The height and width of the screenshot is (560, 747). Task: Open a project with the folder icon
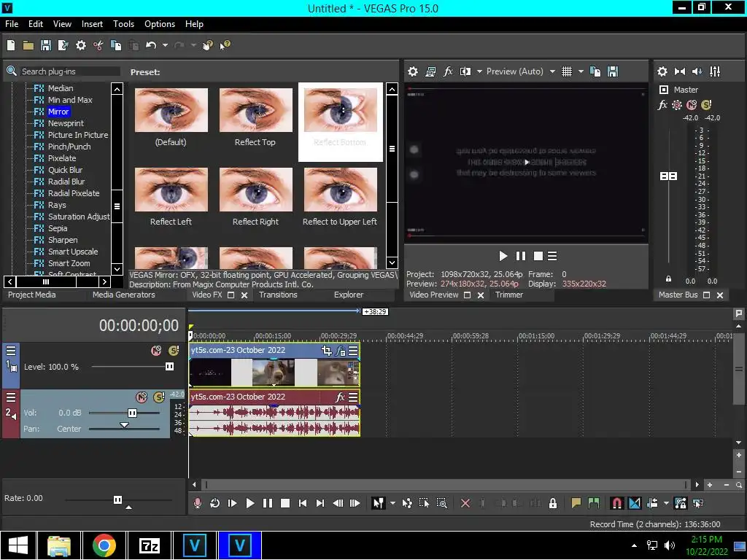(x=28, y=45)
